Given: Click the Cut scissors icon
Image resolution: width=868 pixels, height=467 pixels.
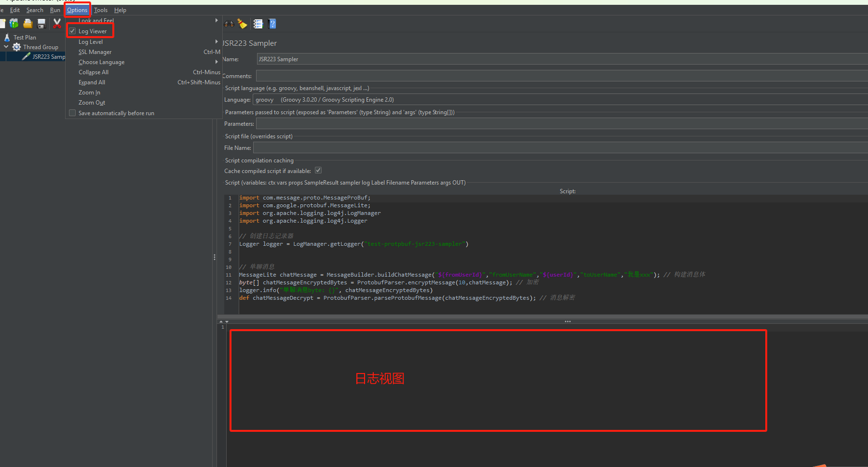Looking at the screenshot, I should point(57,23).
